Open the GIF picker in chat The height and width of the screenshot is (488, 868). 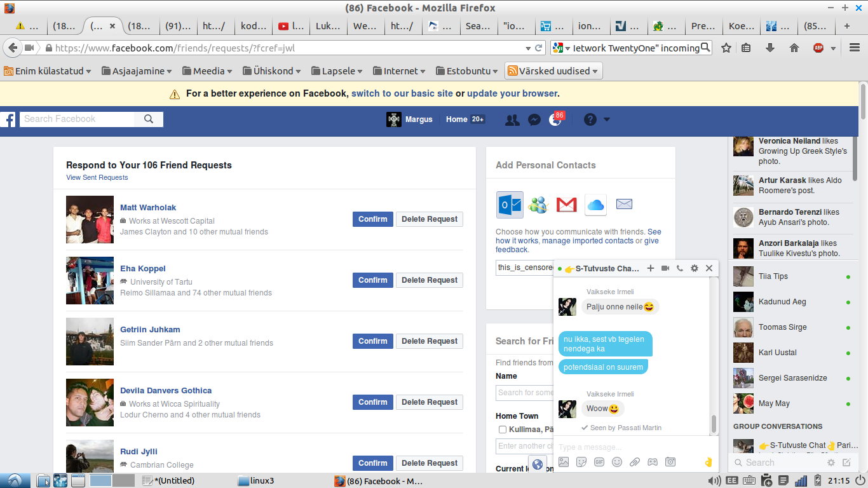pyautogui.click(x=599, y=463)
